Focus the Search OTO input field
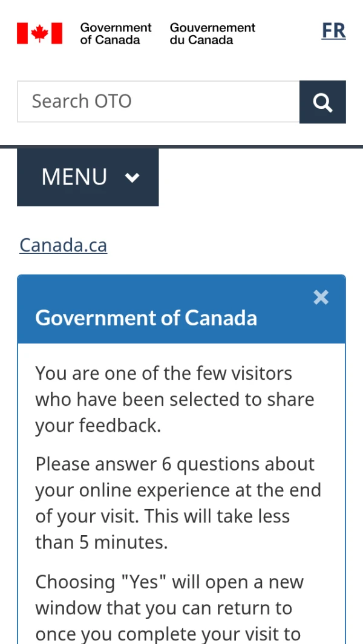Screen dimensions: 363x644 click(159, 102)
